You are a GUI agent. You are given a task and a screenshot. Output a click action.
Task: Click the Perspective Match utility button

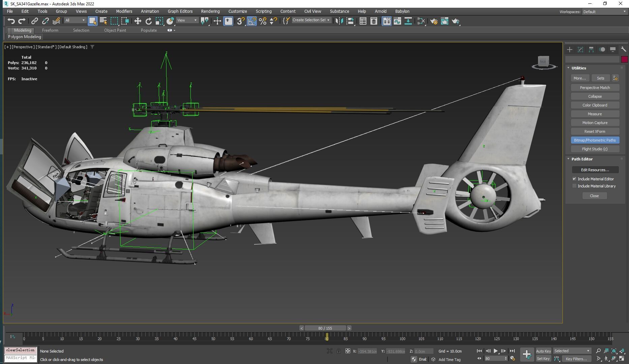[x=595, y=88]
